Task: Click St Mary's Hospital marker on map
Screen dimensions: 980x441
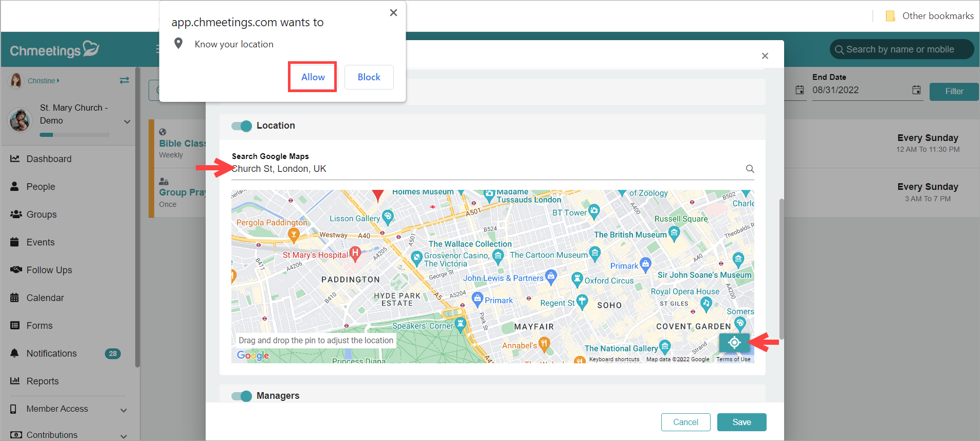Action: (x=355, y=253)
